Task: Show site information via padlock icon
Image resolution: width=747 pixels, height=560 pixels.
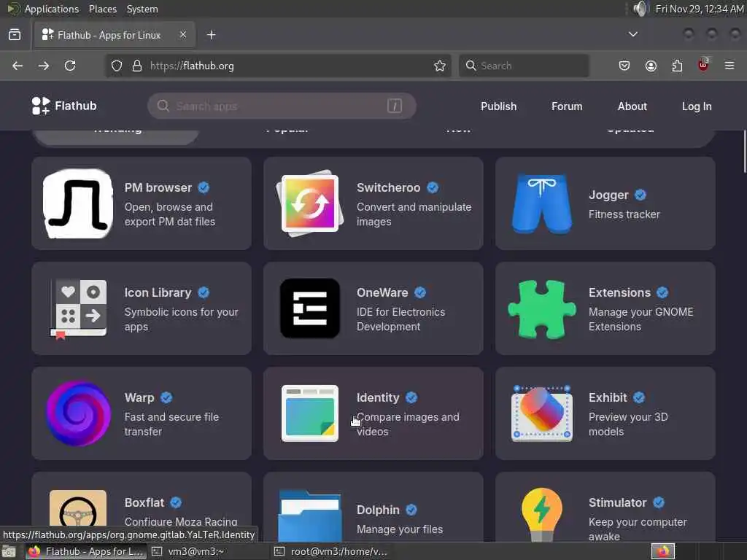Action: click(x=137, y=66)
